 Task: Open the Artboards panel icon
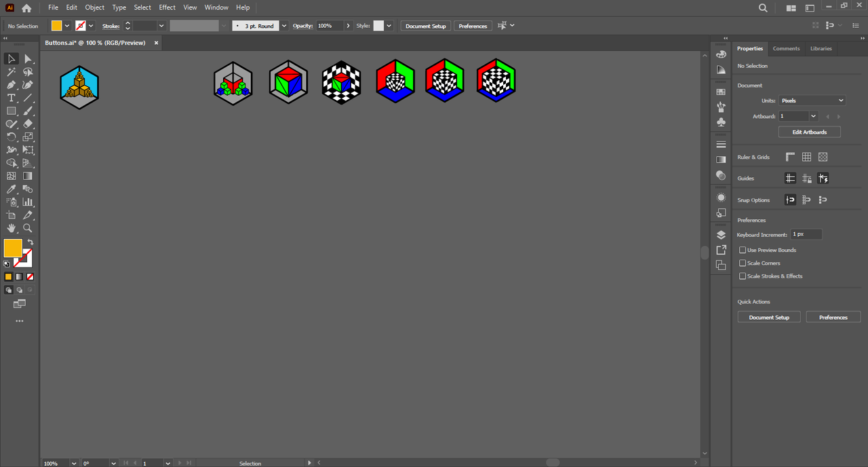coord(721,265)
